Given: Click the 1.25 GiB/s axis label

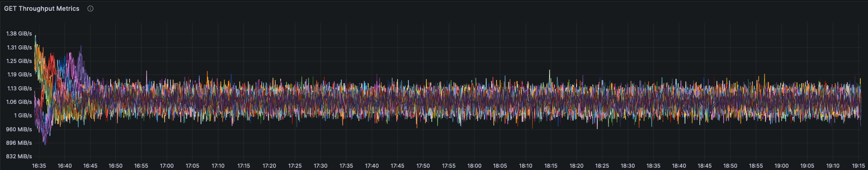Looking at the screenshot, I should pos(19,61).
